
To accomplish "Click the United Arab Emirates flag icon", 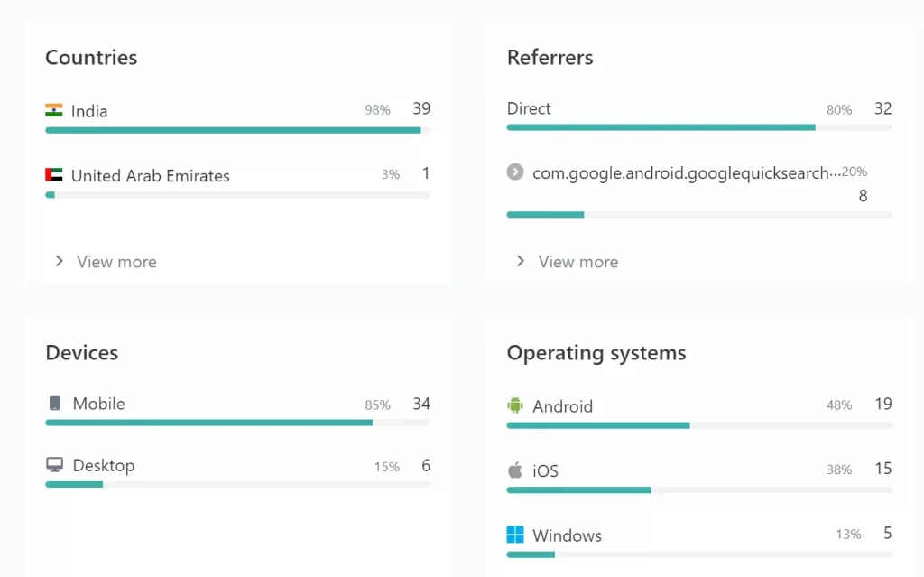I will pos(54,175).
